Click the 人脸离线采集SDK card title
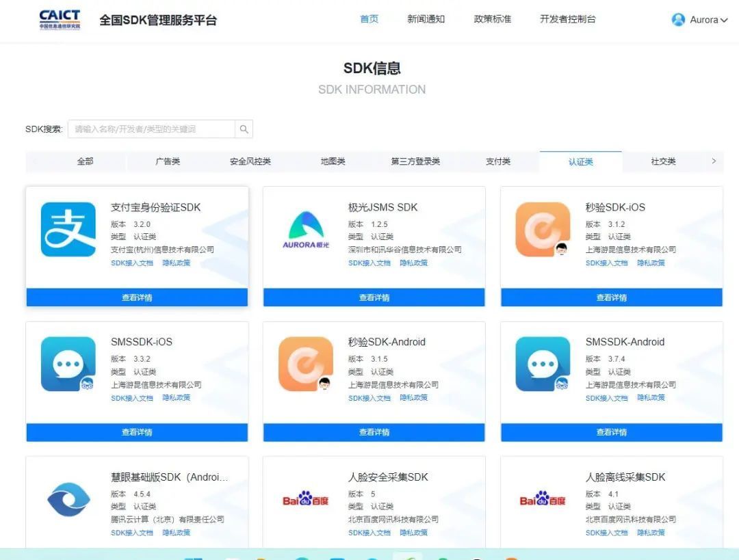Image resolution: width=739 pixels, height=560 pixels. [625, 477]
